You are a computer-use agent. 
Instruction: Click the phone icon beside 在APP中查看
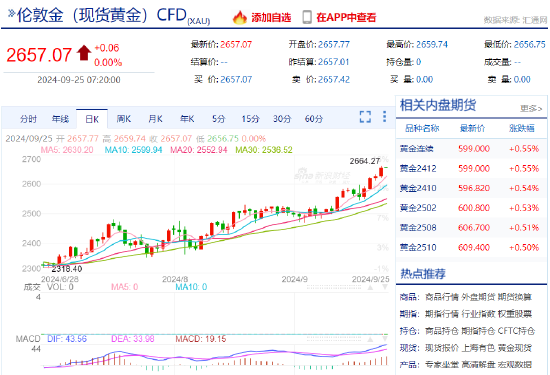[x=307, y=17]
